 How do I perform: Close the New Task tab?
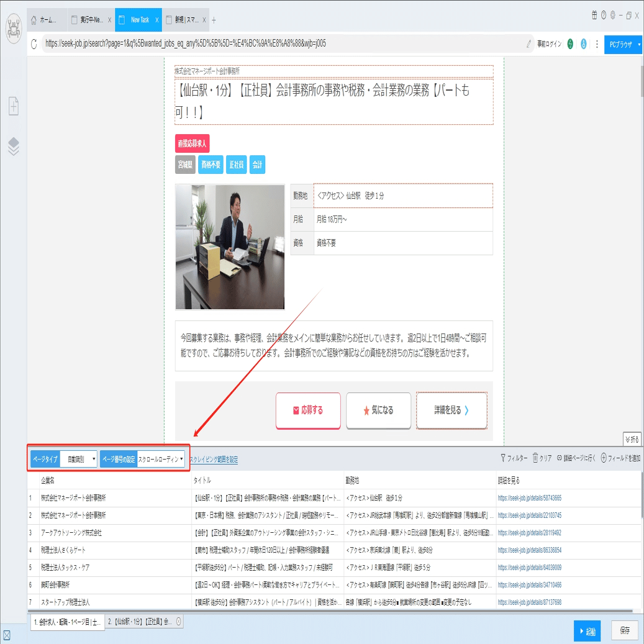coord(157,20)
